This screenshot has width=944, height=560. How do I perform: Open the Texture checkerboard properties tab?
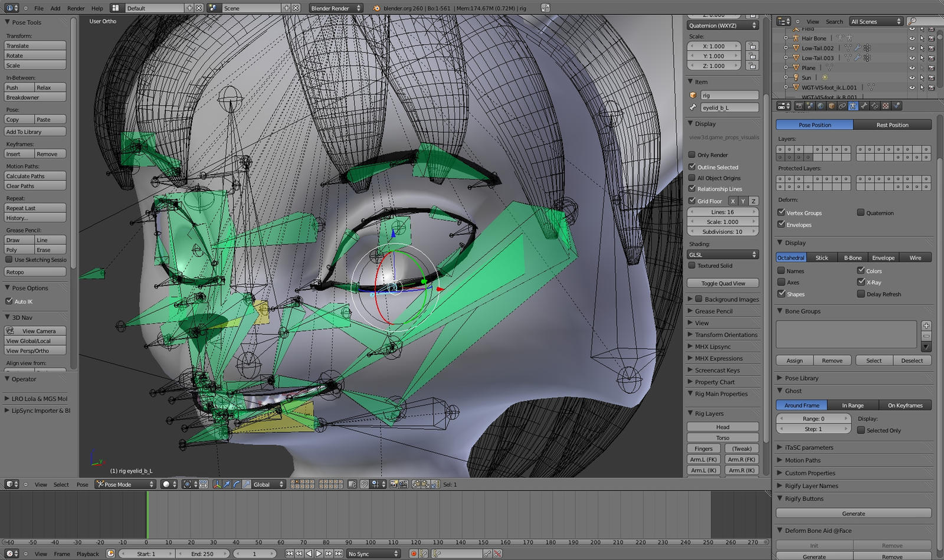tap(886, 106)
